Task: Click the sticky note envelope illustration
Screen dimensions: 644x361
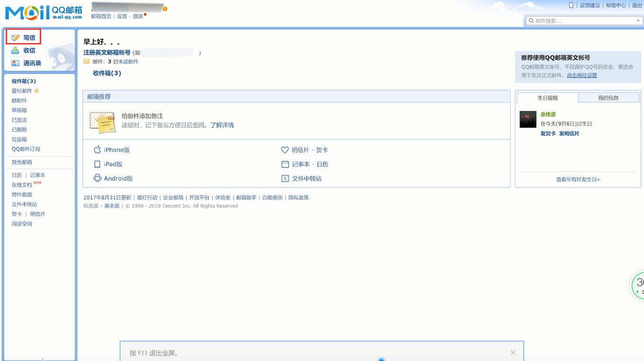Action: coord(103,123)
